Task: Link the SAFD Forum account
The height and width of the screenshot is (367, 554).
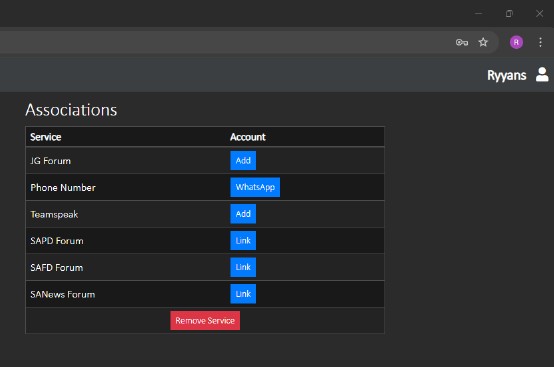Action: [x=243, y=267]
